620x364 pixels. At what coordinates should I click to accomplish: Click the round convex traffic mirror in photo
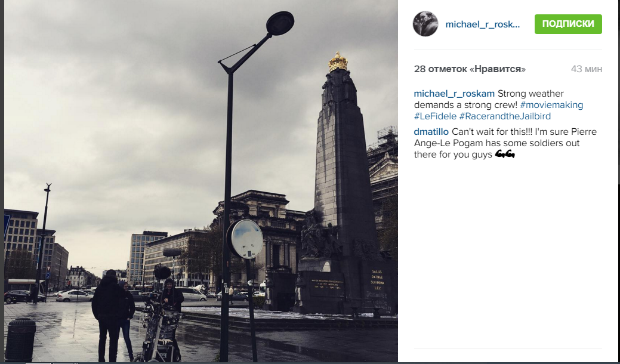245,239
